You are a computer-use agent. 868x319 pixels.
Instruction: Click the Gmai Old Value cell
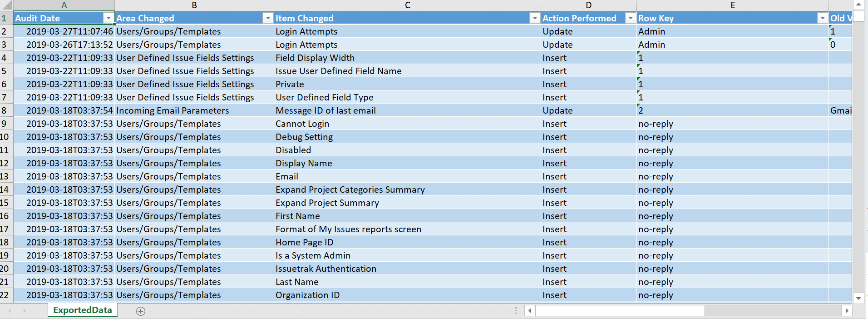[x=840, y=110]
